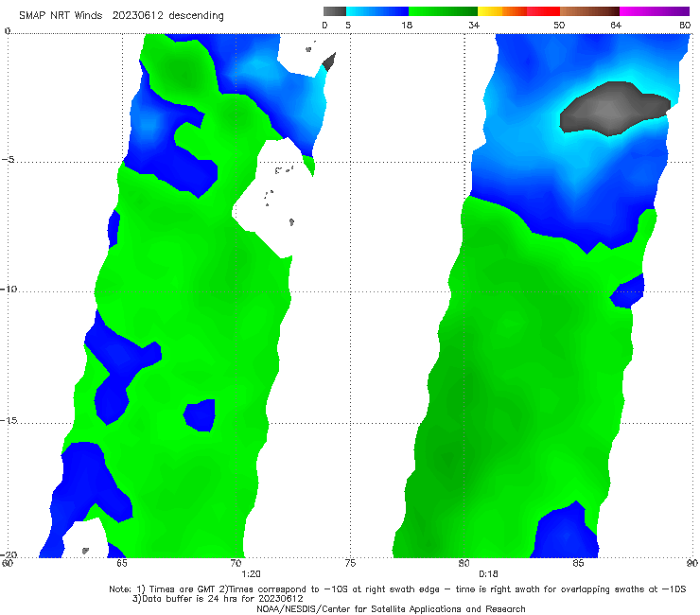Image resolution: width=700 pixels, height=615 pixels.
Task: Click the small isolated blue patch in left swath
Action: (200, 415)
